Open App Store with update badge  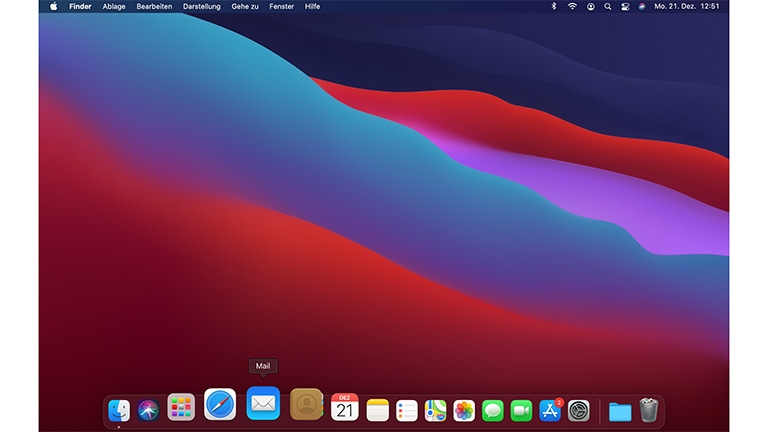coord(550,410)
